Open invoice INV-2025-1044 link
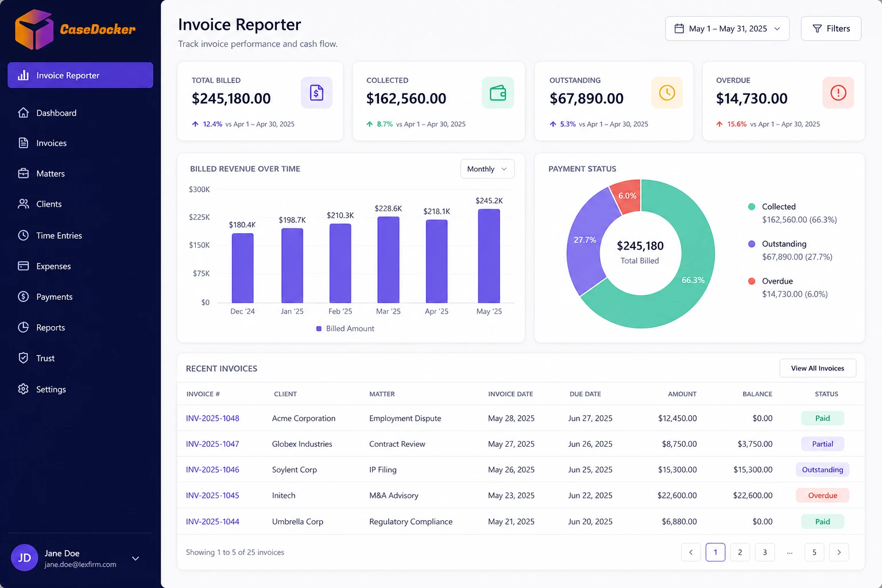 212,521
